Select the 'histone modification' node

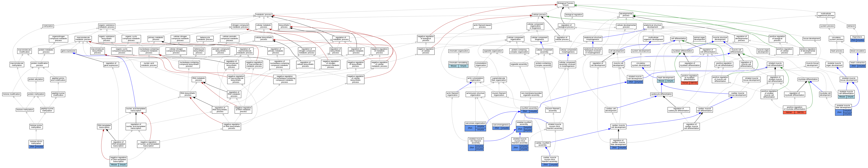click(12, 94)
